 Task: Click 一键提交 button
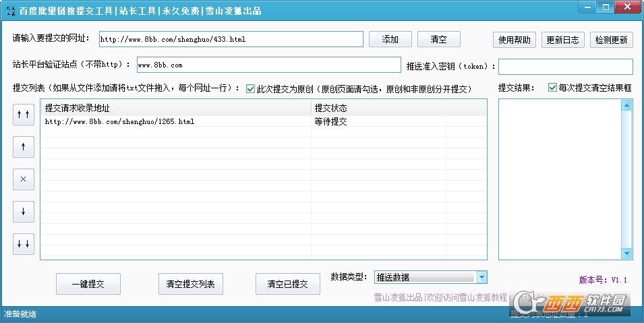click(x=88, y=284)
